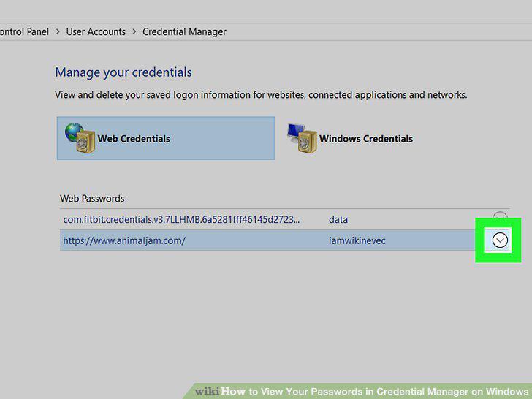Viewport: 532px width, 399px height.
Task: Expand the com.fitbit.credentials entry chevron
Action: (500, 216)
